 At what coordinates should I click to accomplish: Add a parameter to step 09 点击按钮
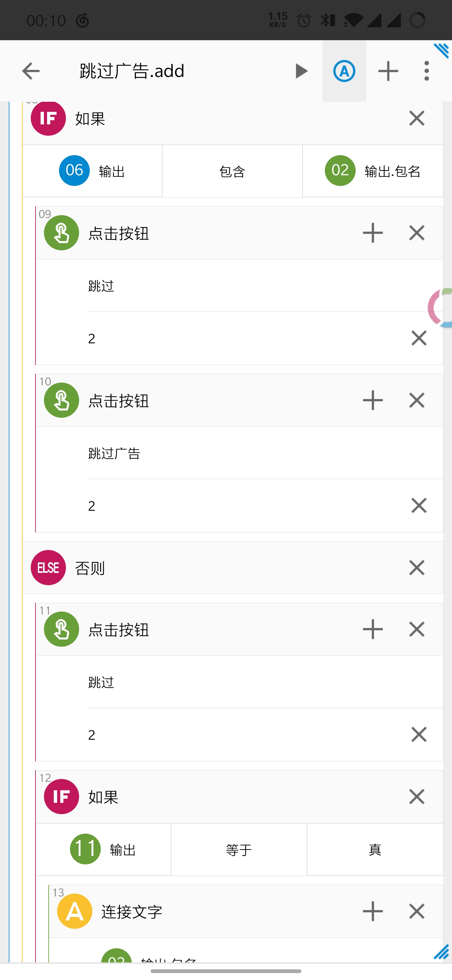[373, 233]
